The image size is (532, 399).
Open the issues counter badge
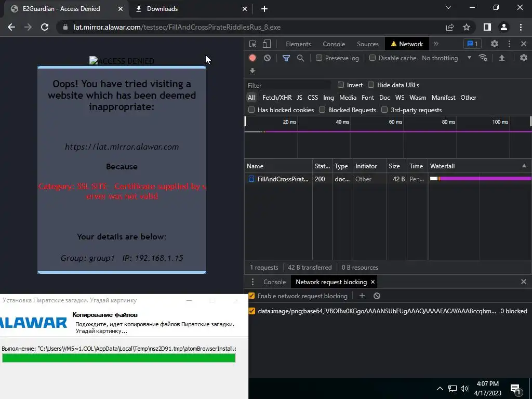472,44
